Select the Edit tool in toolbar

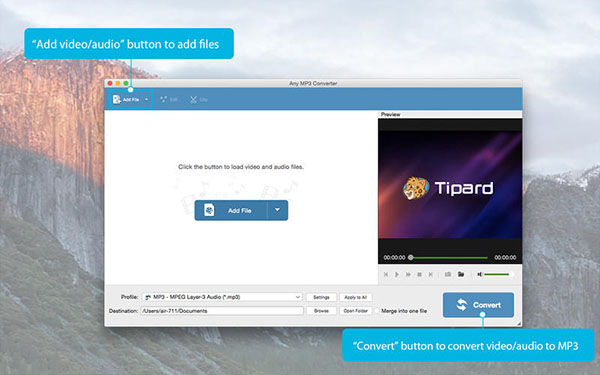pos(169,99)
